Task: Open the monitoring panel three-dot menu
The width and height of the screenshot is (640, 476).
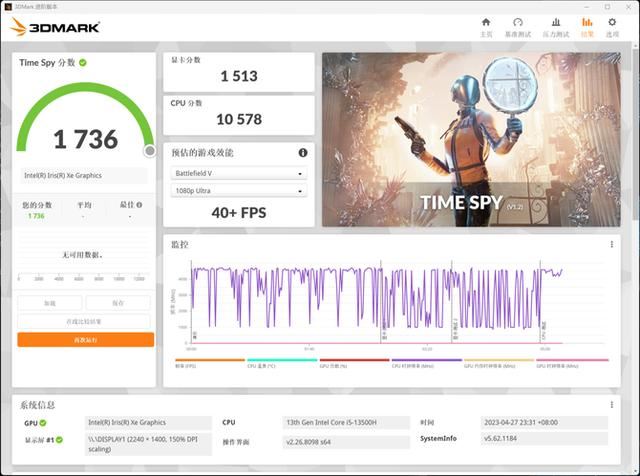Action: (612, 244)
